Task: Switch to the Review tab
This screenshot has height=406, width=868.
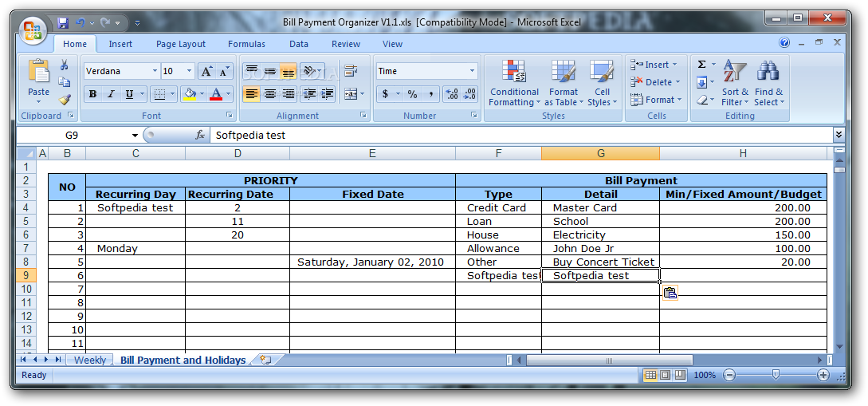Action: click(346, 44)
